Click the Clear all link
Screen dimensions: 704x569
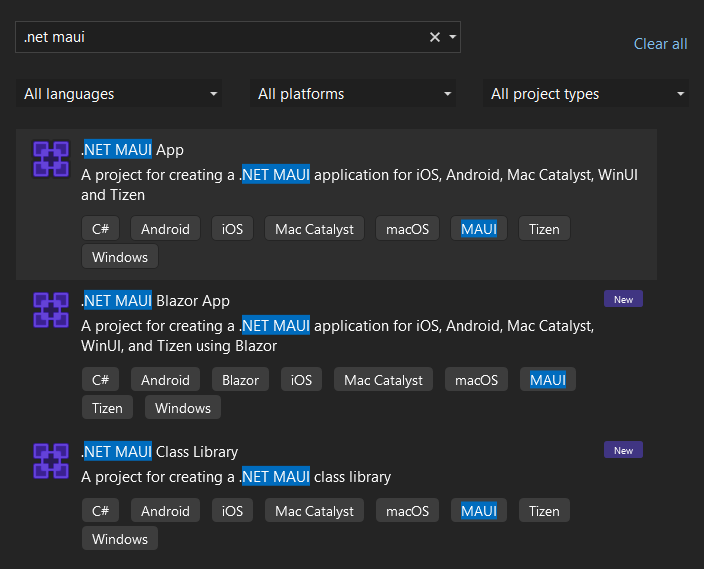coord(660,44)
